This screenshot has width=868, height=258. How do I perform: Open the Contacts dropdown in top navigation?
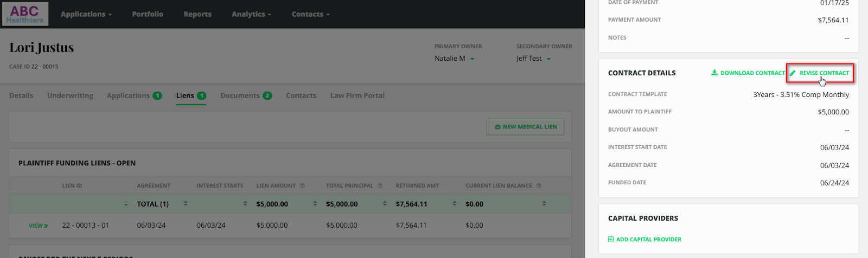pyautogui.click(x=310, y=14)
